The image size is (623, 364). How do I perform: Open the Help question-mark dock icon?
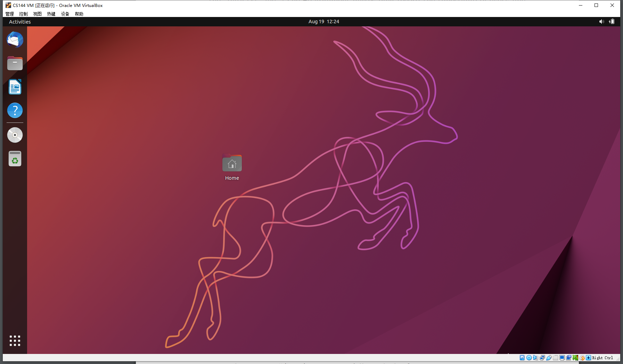15,110
